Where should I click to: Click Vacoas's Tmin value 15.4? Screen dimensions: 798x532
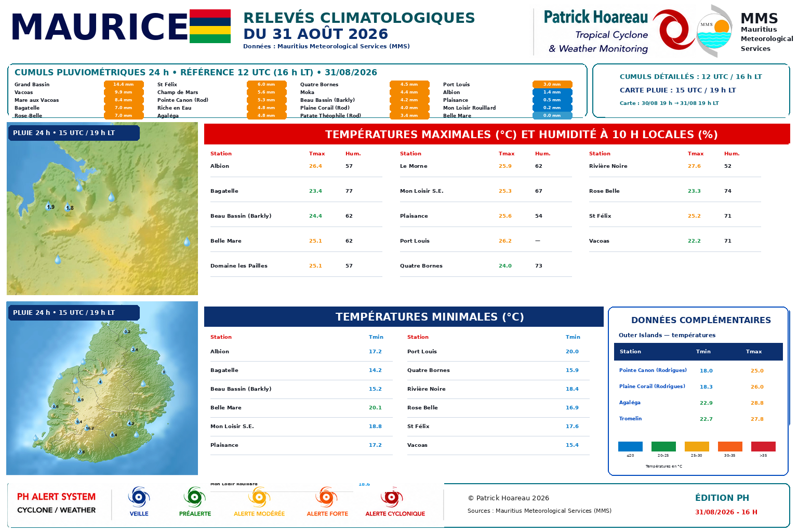pyautogui.click(x=572, y=445)
